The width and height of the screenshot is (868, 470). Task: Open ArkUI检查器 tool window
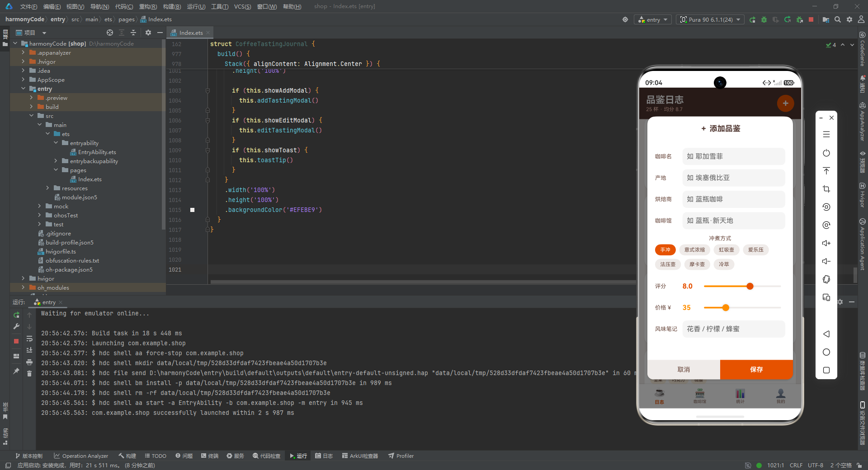click(x=360, y=456)
